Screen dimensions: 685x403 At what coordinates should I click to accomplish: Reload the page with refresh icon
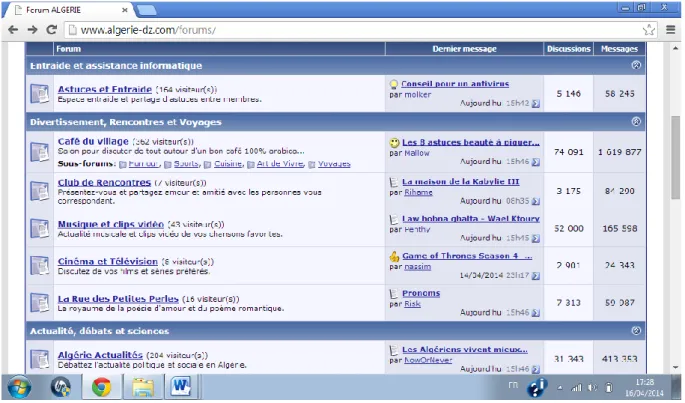coord(52,30)
